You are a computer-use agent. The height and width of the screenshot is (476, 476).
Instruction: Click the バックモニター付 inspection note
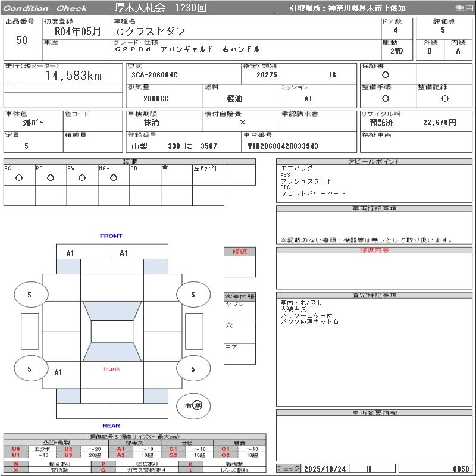(x=306, y=315)
